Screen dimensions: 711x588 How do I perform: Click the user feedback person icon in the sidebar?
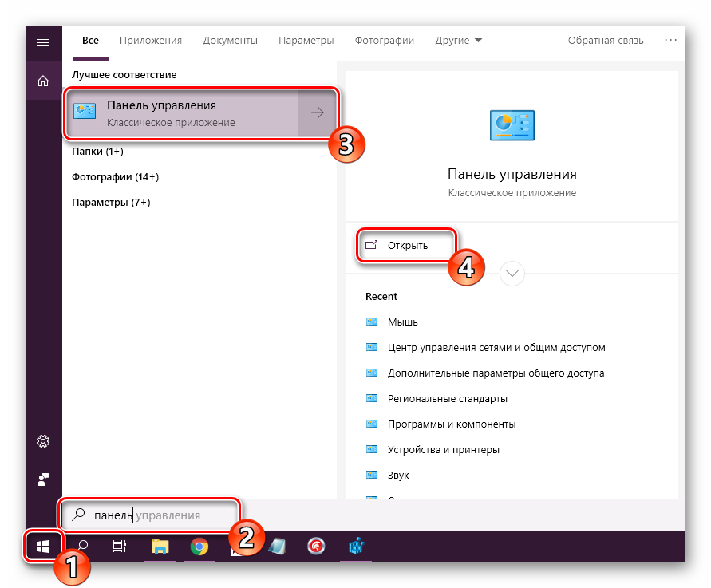[x=43, y=479]
